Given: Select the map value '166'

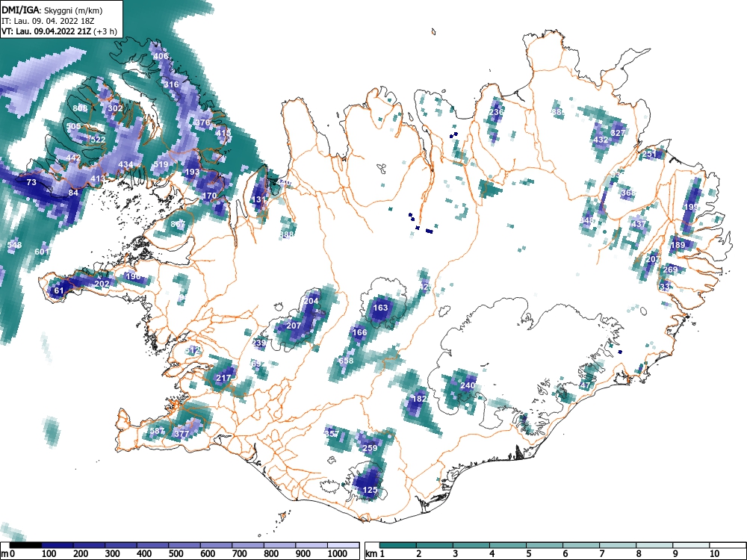Looking at the screenshot, I should pos(359,332).
